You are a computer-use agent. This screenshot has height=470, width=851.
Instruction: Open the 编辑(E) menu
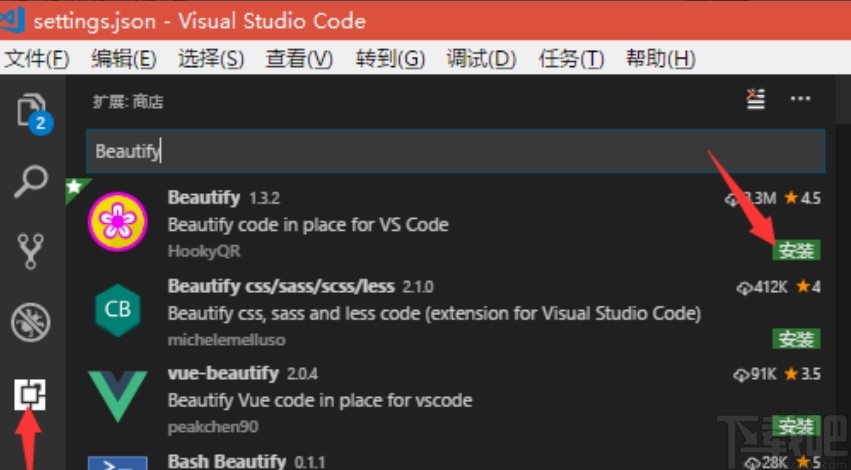[x=124, y=59]
